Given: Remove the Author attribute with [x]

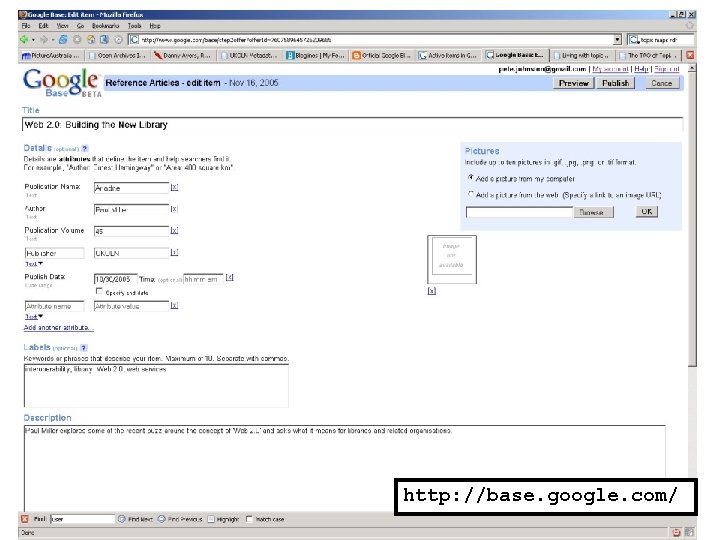Looking at the screenshot, I should click(x=174, y=209).
